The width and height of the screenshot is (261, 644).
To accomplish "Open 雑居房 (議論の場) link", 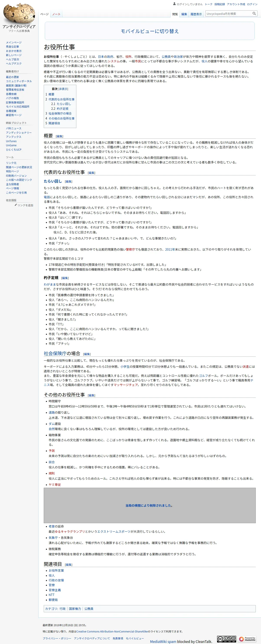I will [16, 85].
